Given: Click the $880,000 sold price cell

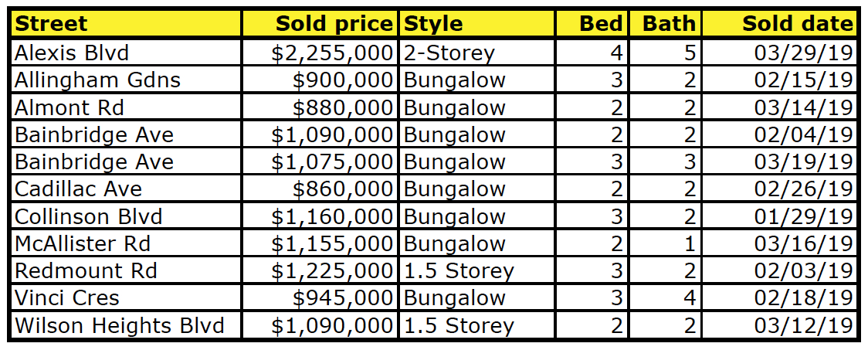Looking at the screenshot, I should pos(320,107).
